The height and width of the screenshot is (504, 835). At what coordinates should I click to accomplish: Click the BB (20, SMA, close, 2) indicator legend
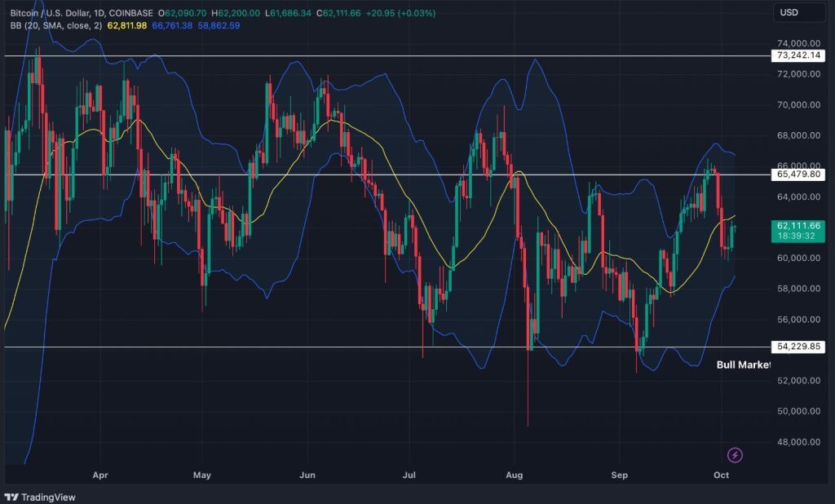pos(56,25)
